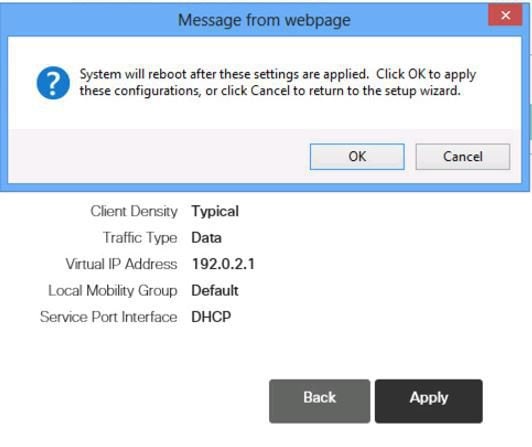The width and height of the screenshot is (532, 447).
Task: Click the blue question mark icon
Action: click(53, 83)
